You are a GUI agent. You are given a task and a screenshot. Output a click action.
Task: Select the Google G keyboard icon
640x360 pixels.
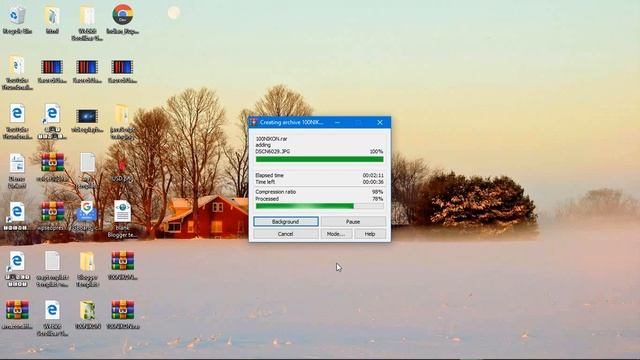click(87, 216)
